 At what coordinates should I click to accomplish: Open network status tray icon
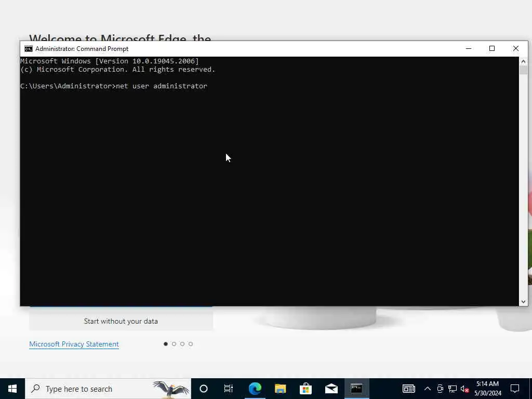tap(453, 389)
